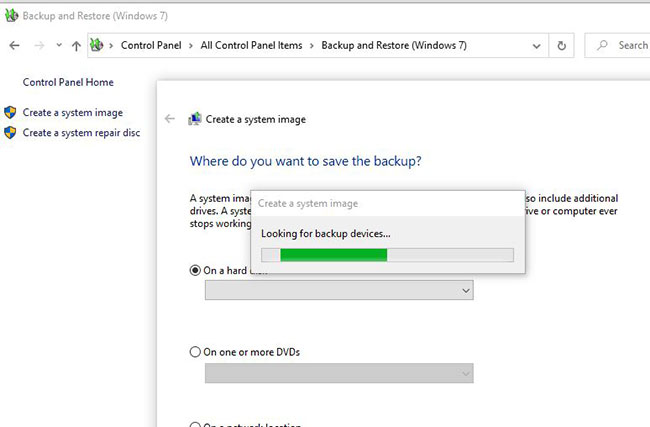Open the recent locations chevron
Viewport: 650px width, 427px height.
(x=59, y=45)
